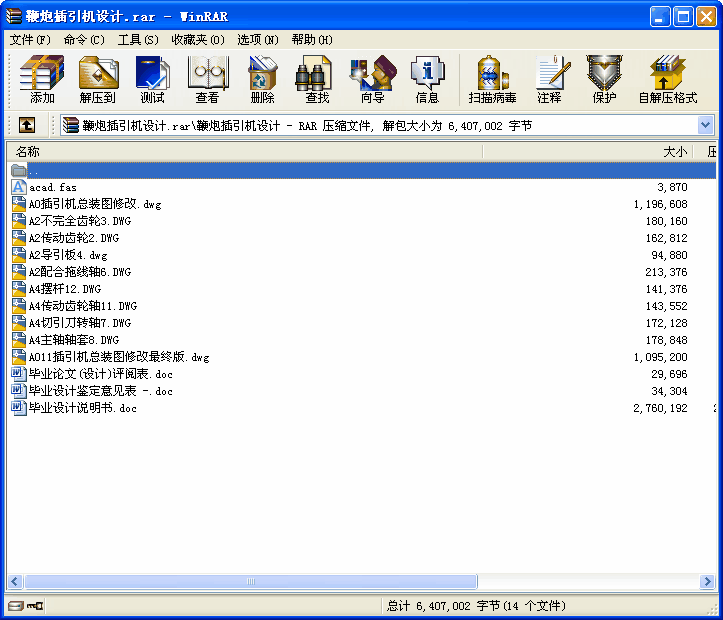The height and width of the screenshot is (620, 723).
Task: Select A0插引机总装图修改.dwg file
Action: (94, 204)
